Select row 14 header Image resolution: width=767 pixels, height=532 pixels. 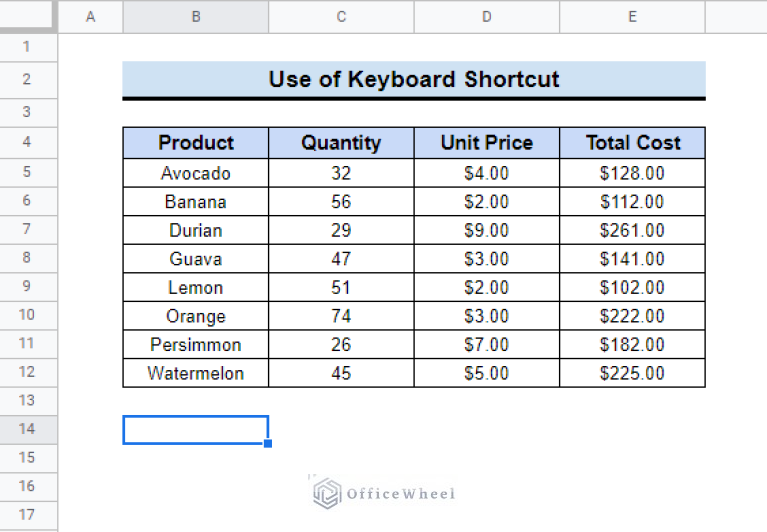click(28, 429)
